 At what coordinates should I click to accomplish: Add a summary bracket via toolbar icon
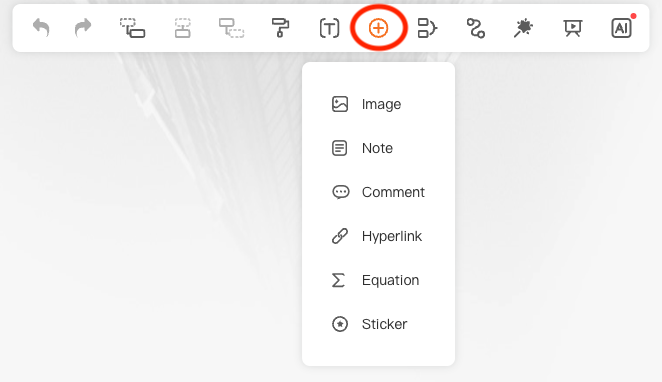point(427,28)
